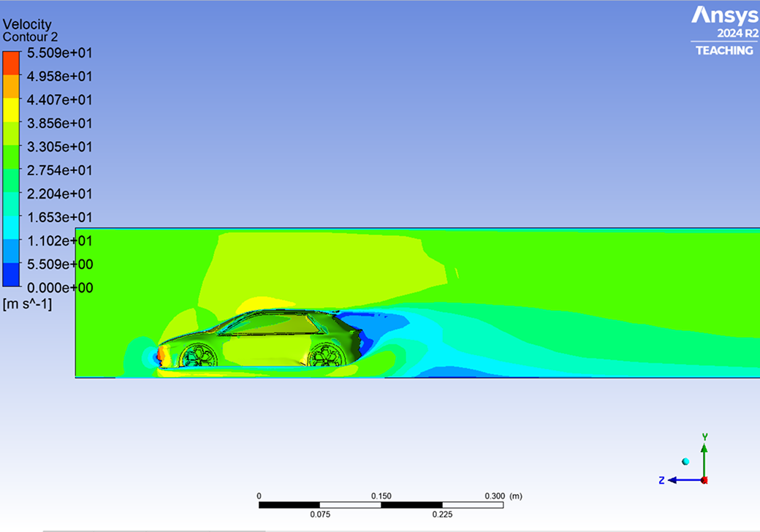Click the legend value 0.000e+00

(x=60, y=288)
